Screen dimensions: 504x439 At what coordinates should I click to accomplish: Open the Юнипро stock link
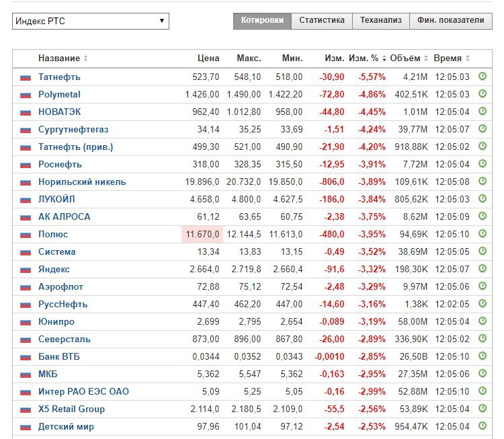coord(56,321)
